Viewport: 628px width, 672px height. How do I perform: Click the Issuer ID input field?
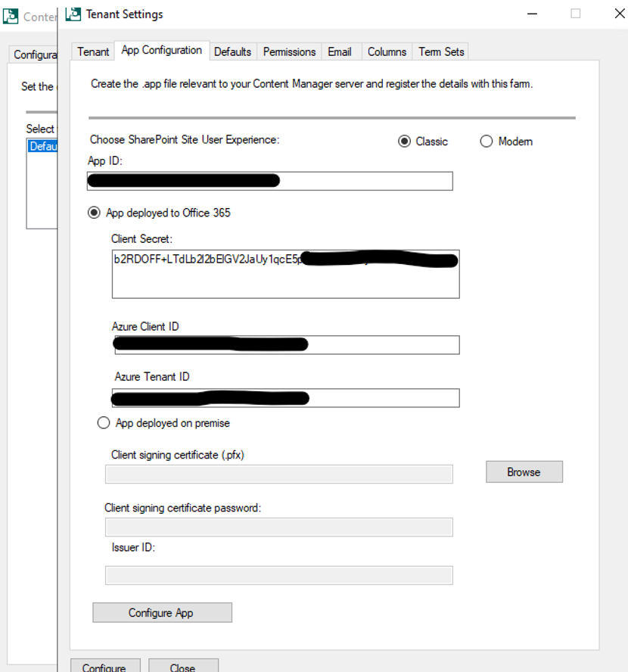(278, 575)
